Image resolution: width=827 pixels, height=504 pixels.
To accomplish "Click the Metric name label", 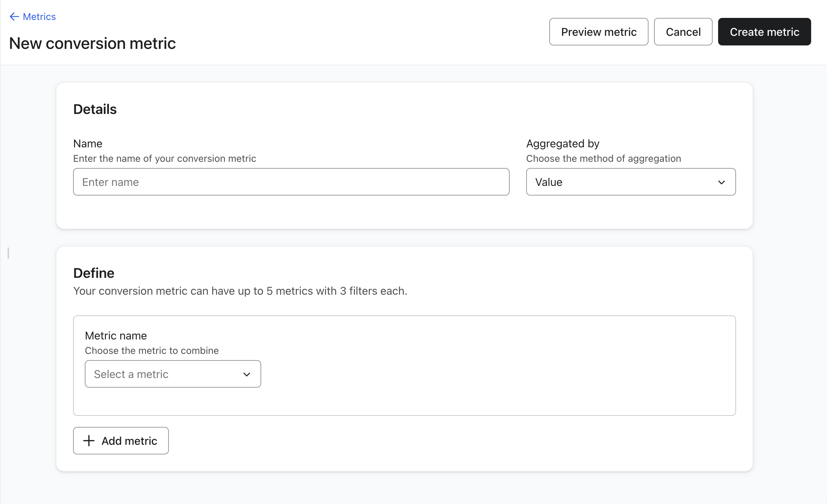I will click(x=116, y=336).
